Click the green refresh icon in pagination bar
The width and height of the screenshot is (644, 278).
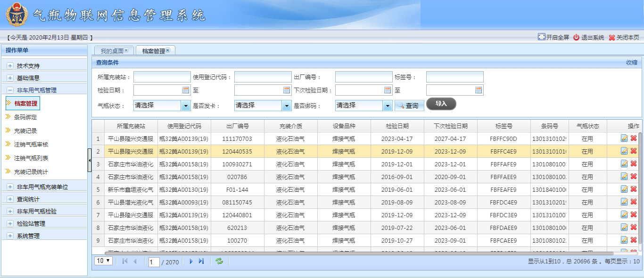click(x=219, y=261)
